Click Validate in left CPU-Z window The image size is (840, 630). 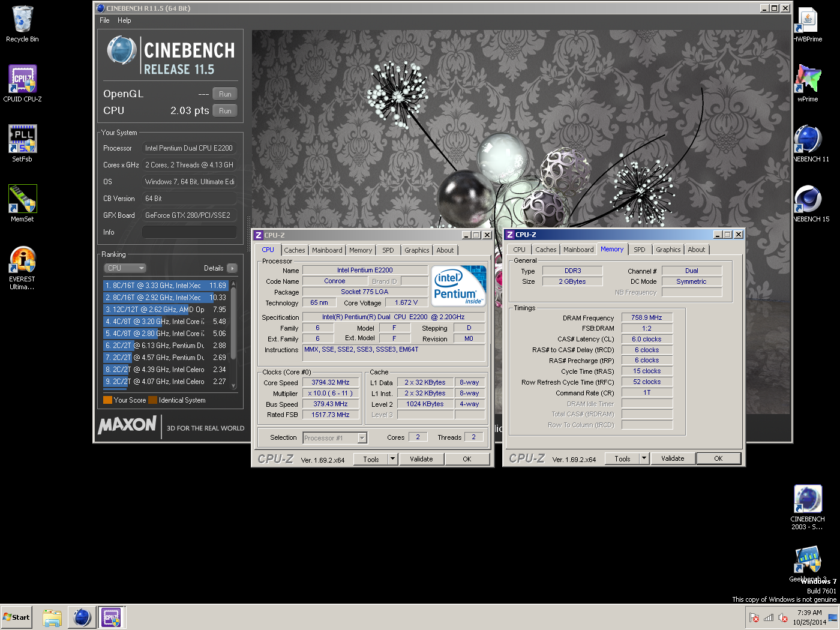421,460
